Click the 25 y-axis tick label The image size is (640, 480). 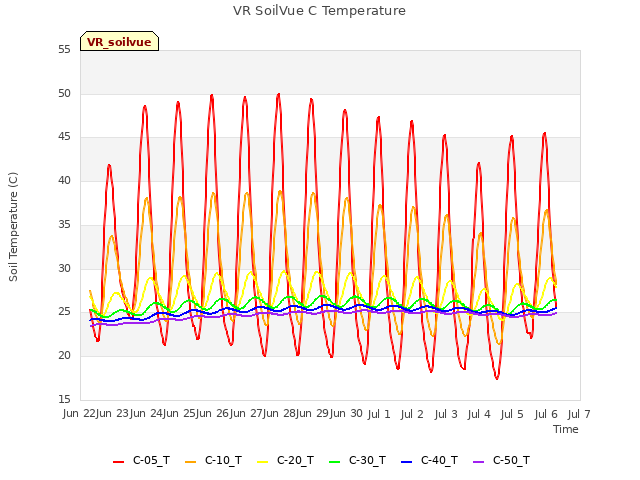64,312
